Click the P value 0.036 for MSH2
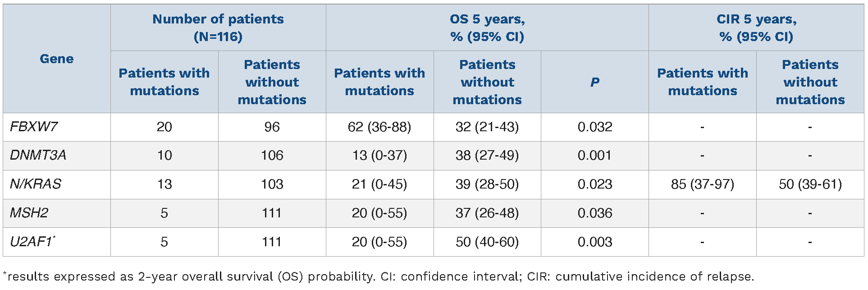Screen dimensions: 868x290 (594, 213)
